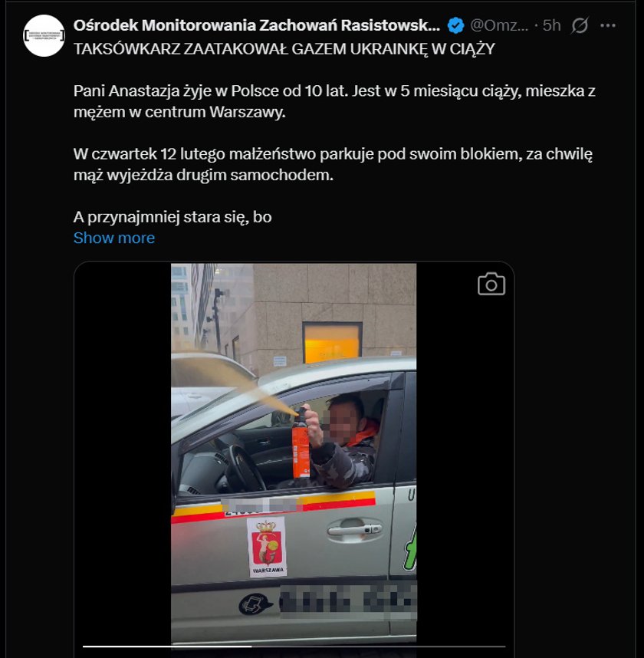Click the camera icon on the video
The width and height of the screenshot is (644, 658).
point(491,284)
